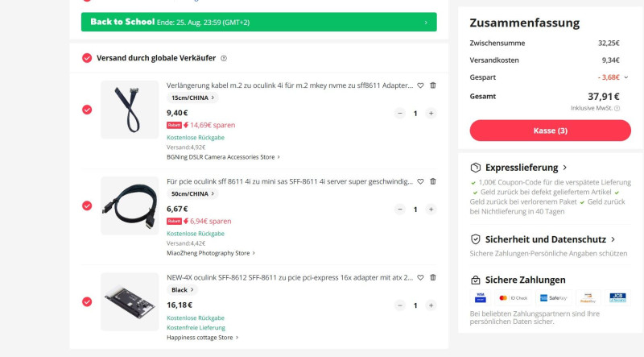Delete the 9,40€ extension cable from cart
644x357 pixels.
432,85
